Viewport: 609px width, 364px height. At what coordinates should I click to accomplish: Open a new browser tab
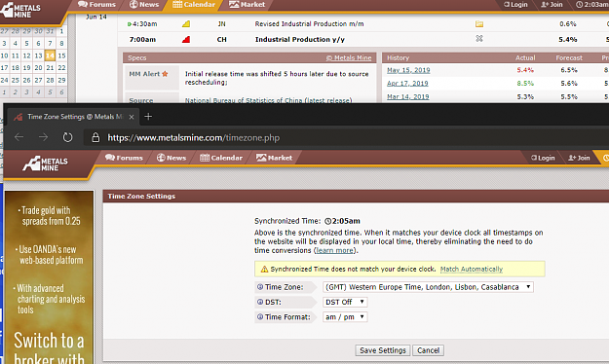click(x=148, y=117)
